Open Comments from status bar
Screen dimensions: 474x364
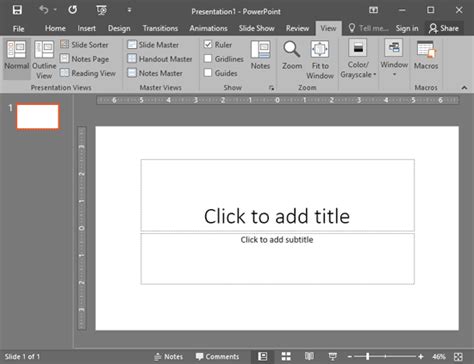(x=217, y=357)
